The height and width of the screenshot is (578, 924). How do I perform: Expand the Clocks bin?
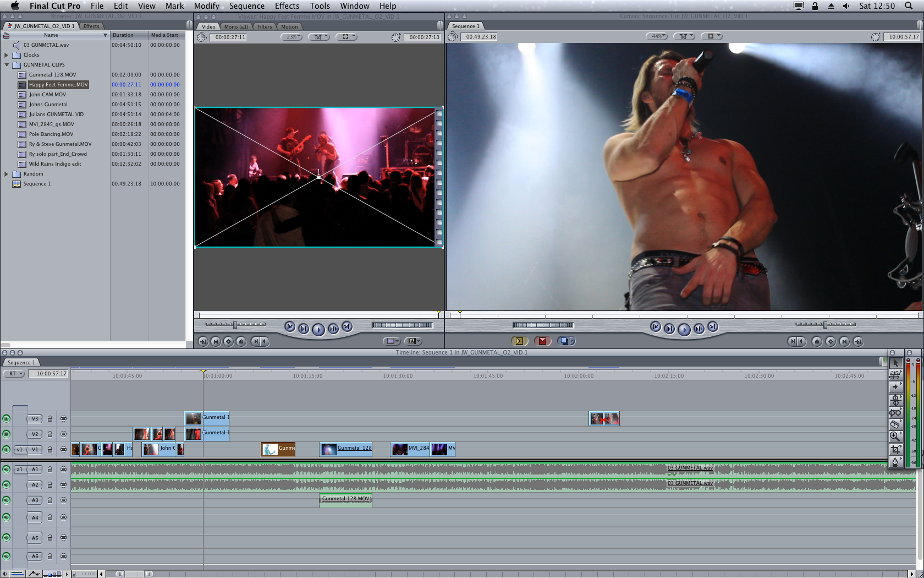(7, 55)
